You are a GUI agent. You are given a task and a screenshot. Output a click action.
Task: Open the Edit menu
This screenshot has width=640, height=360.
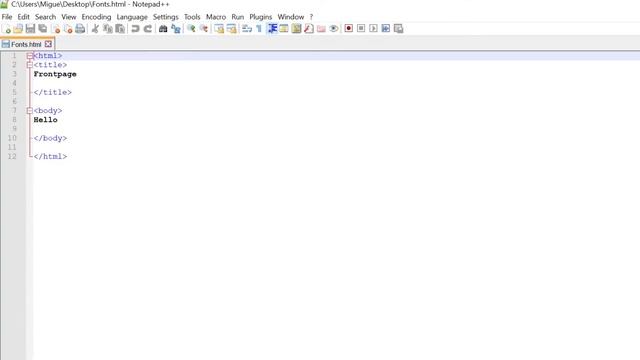point(23,17)
